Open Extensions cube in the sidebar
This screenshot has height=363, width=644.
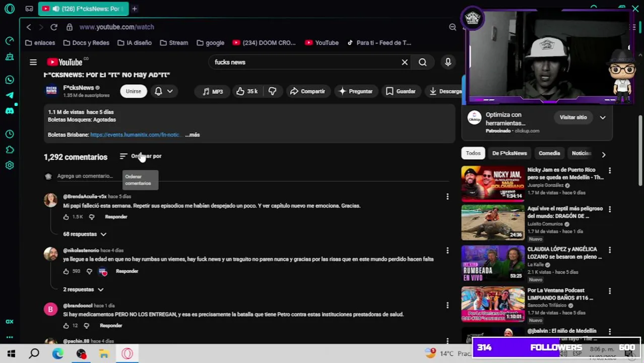pyautogui.click(x=10, y=150)
